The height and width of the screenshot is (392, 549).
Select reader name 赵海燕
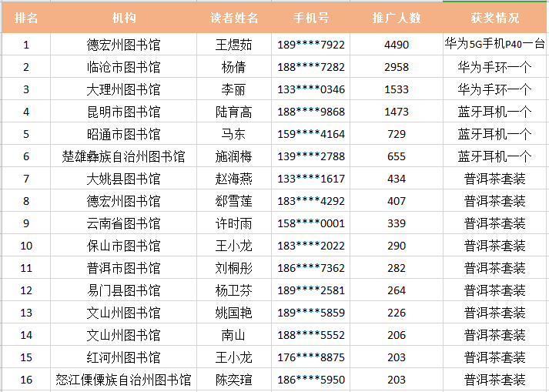(234, 179)
